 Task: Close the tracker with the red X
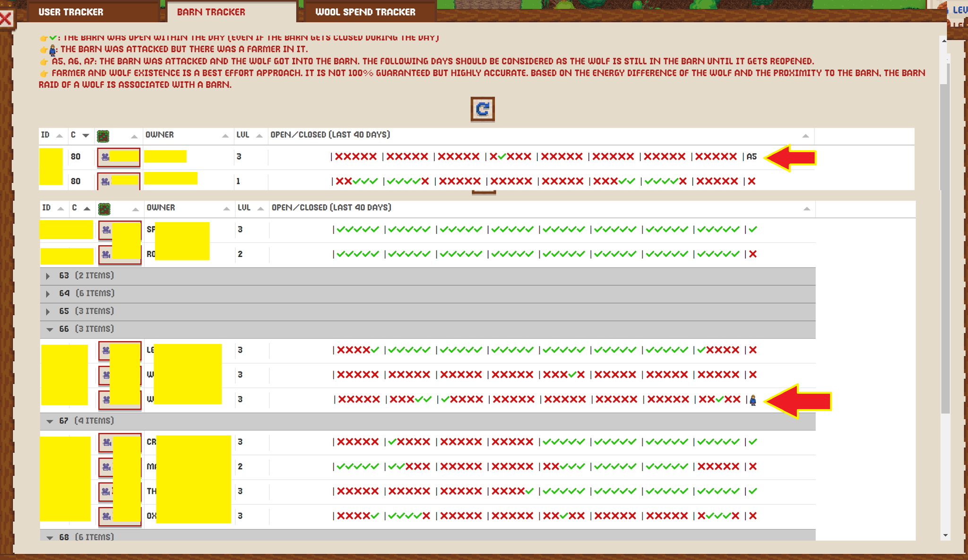(6, 19)
